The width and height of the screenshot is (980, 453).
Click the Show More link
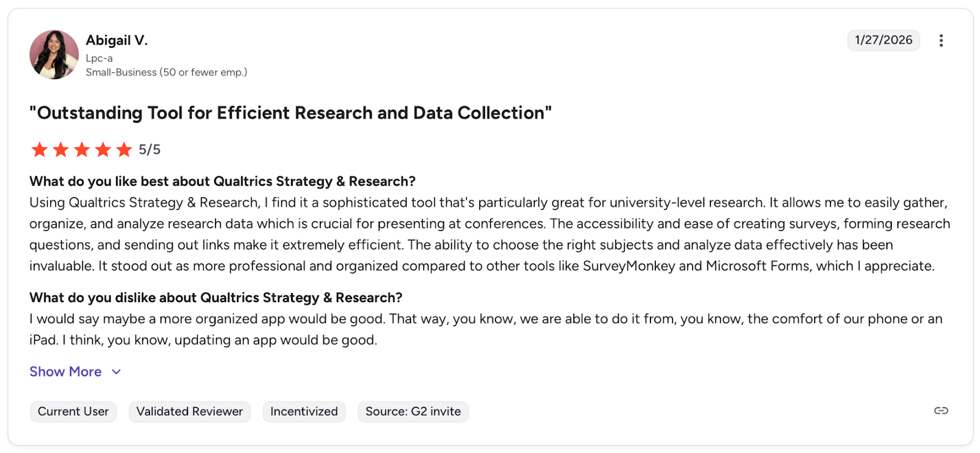pyautogui.click(x=66, y=372)
